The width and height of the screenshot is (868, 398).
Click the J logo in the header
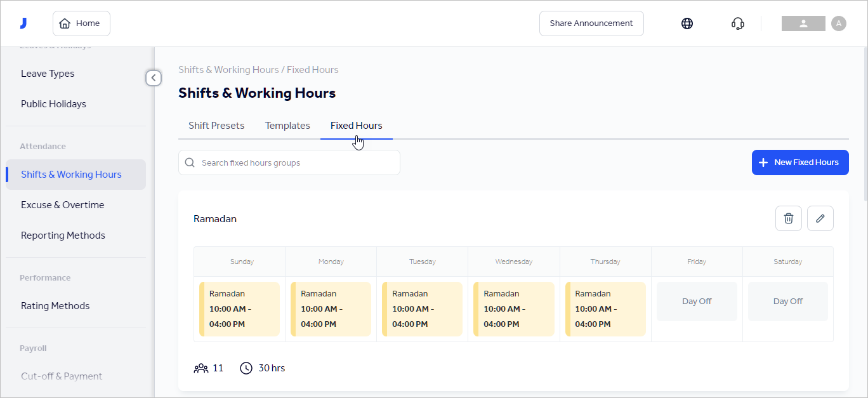tap(23, 23)
